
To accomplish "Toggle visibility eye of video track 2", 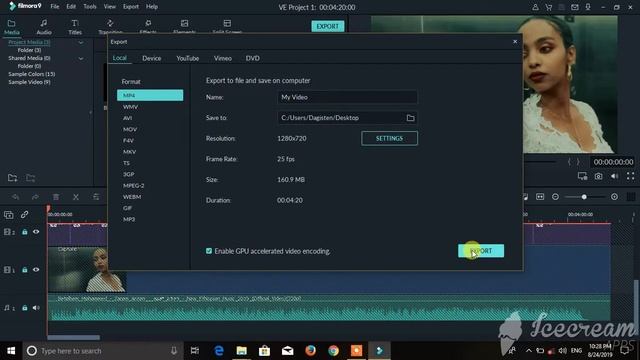I will [x=36, y=232].
